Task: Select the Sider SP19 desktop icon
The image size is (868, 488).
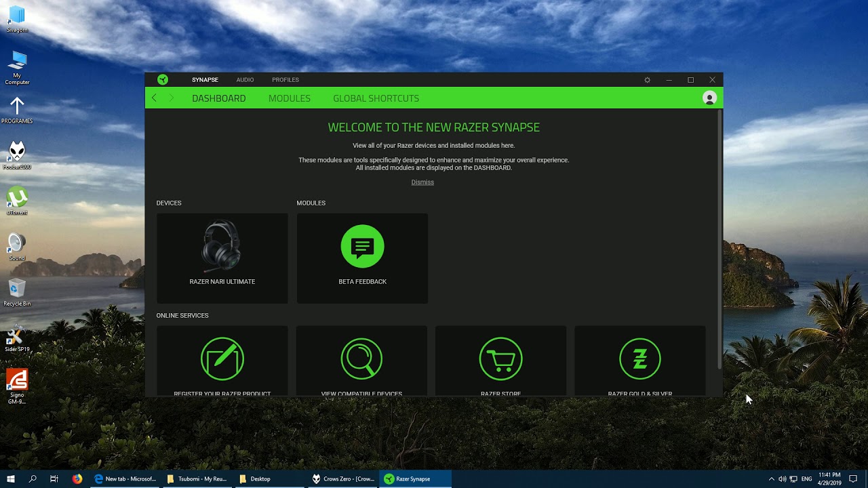Action: pyautogui.click(x=17, y=338)
